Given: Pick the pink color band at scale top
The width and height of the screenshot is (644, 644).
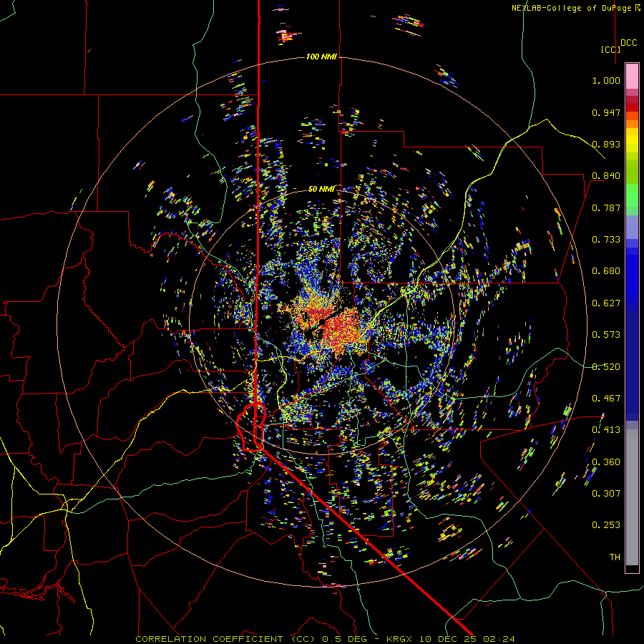Looking at the screenshot, I should click(632, 76).
